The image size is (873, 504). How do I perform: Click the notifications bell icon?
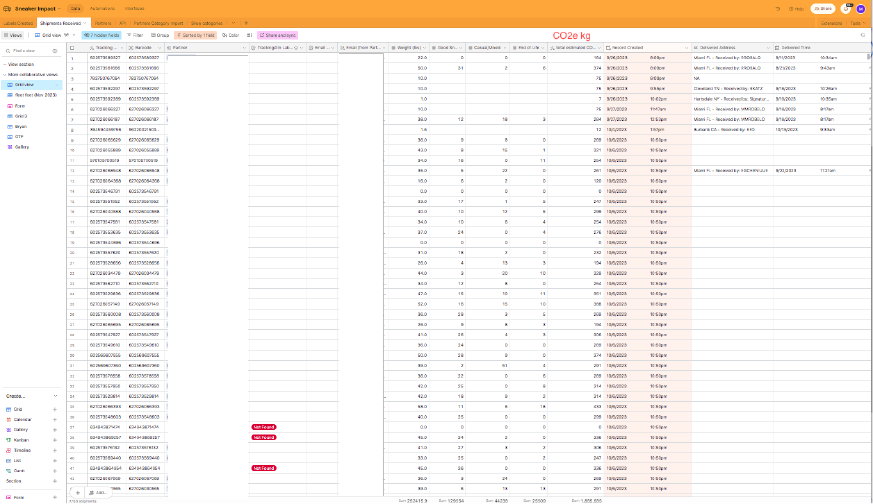coord(846,8)
